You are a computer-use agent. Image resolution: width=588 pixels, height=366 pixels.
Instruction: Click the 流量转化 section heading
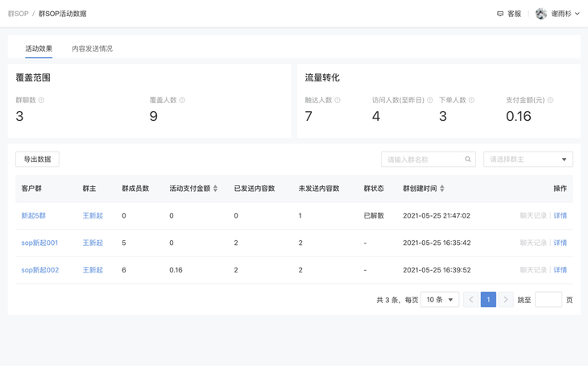(322, 77)
